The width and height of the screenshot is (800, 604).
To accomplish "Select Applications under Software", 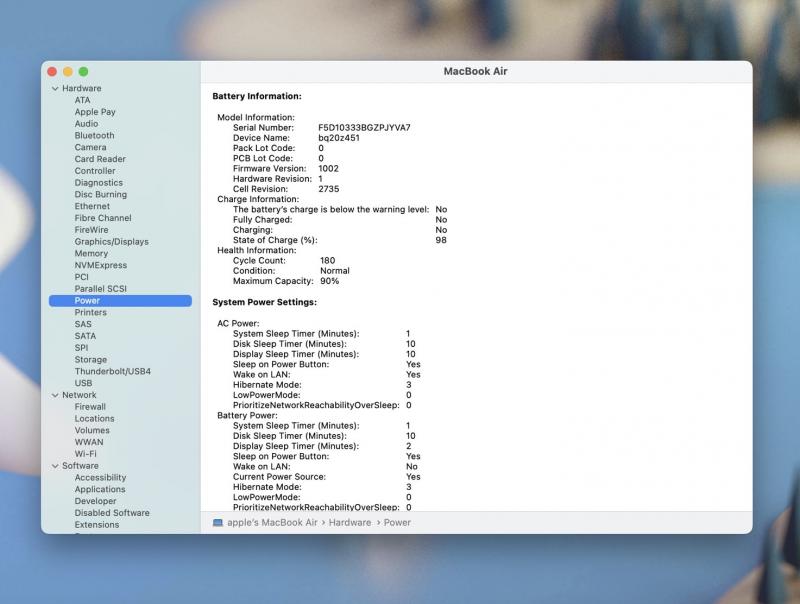I will 100,490.
